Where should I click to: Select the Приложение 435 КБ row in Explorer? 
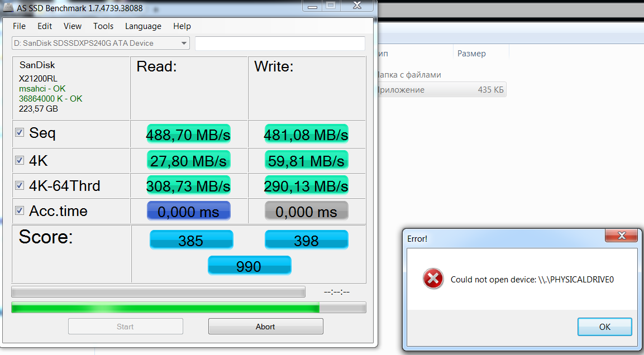click(441, 89)
